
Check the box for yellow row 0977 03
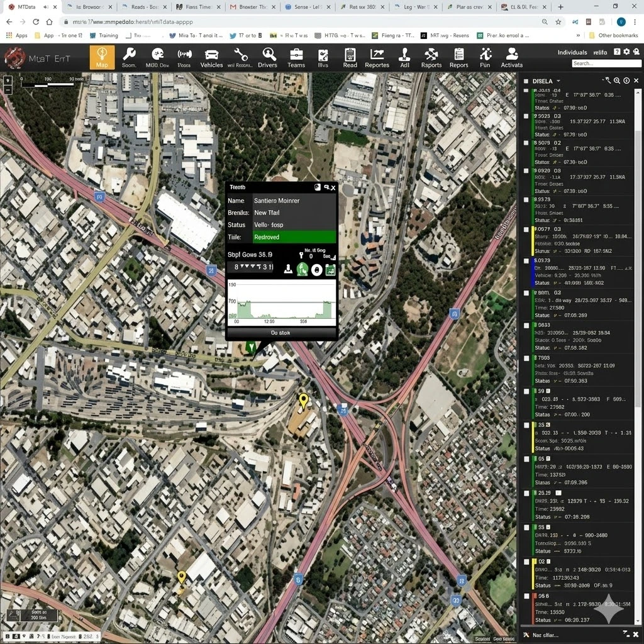coord(526,230)
